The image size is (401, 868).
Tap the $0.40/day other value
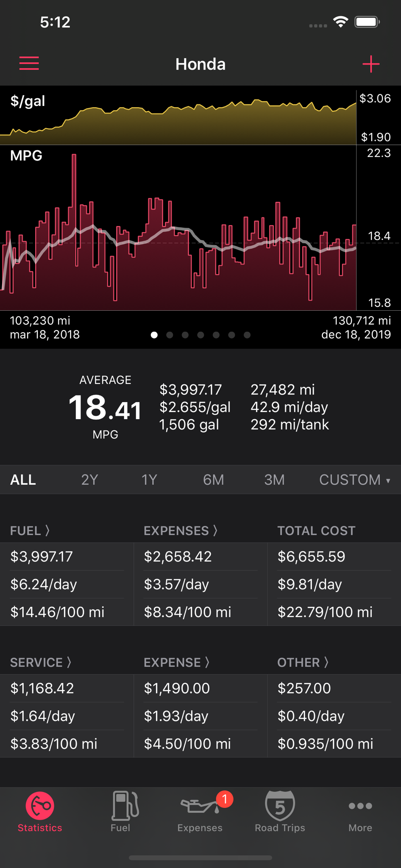[311, 716]
